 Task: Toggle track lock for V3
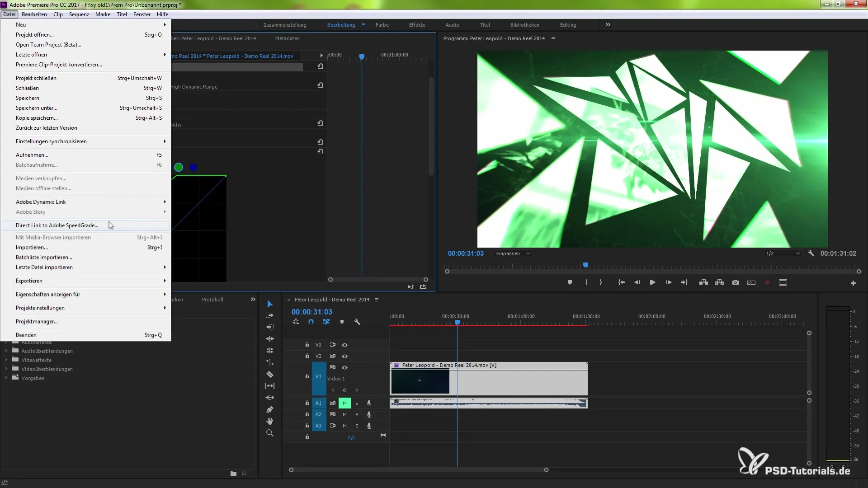[307, 345]
